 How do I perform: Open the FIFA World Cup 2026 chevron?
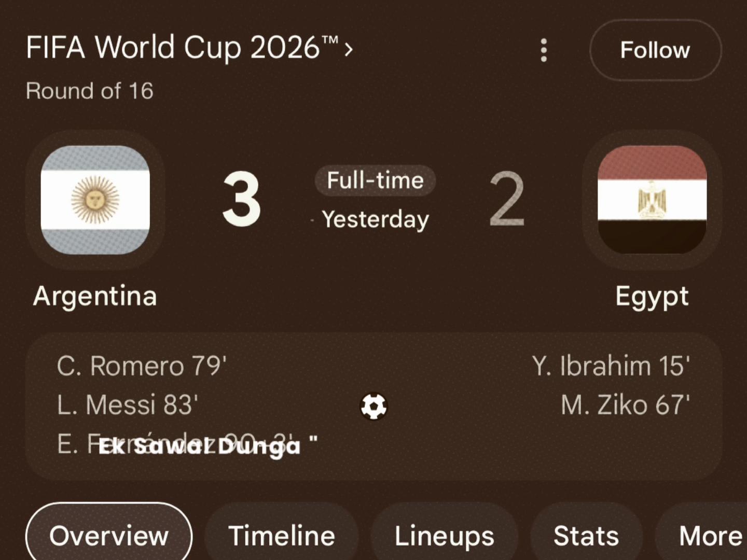pyautogui.click(x=349, y=49)
